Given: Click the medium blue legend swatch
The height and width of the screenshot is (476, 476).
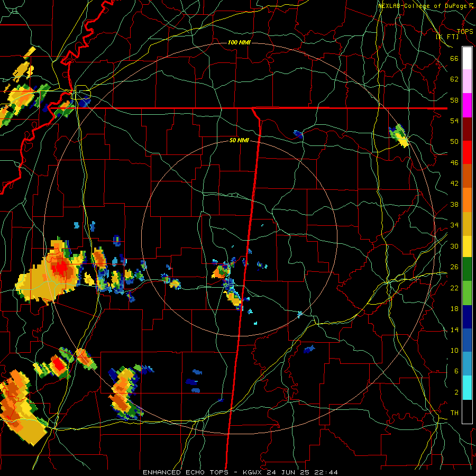Looking at the screenshot, I should 467,340.
